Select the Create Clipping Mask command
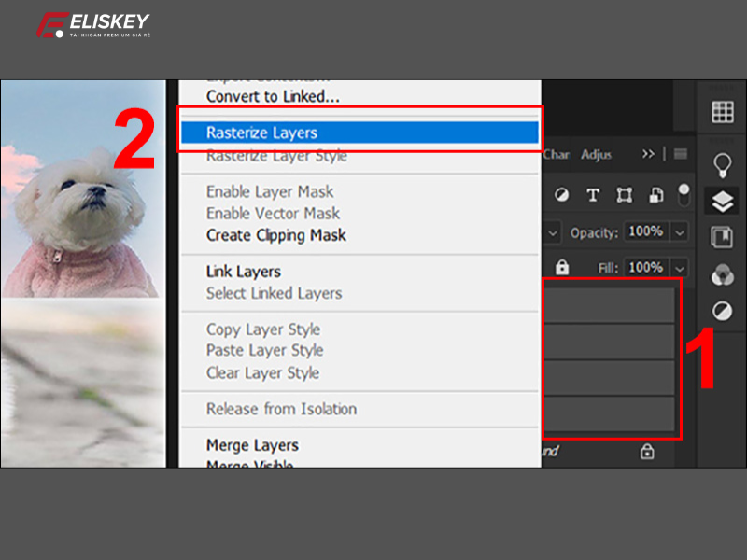Viewport: 747px width, 560px height. 280,235
